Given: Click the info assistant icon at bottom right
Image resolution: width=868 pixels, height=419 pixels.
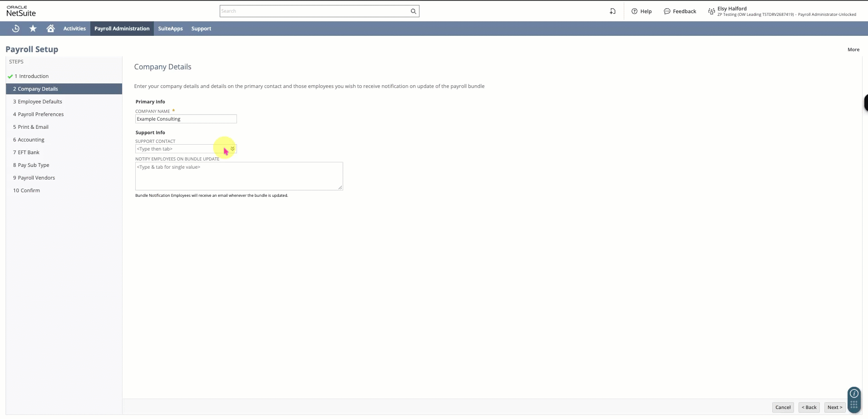Looking at the screenshot, I should 854,393.
